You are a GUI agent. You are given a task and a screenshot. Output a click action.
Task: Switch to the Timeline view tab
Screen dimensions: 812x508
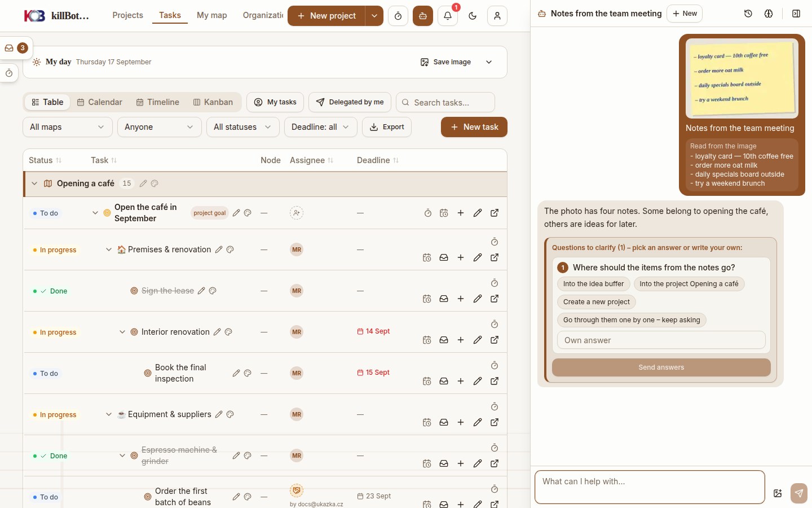click(158, 102)
